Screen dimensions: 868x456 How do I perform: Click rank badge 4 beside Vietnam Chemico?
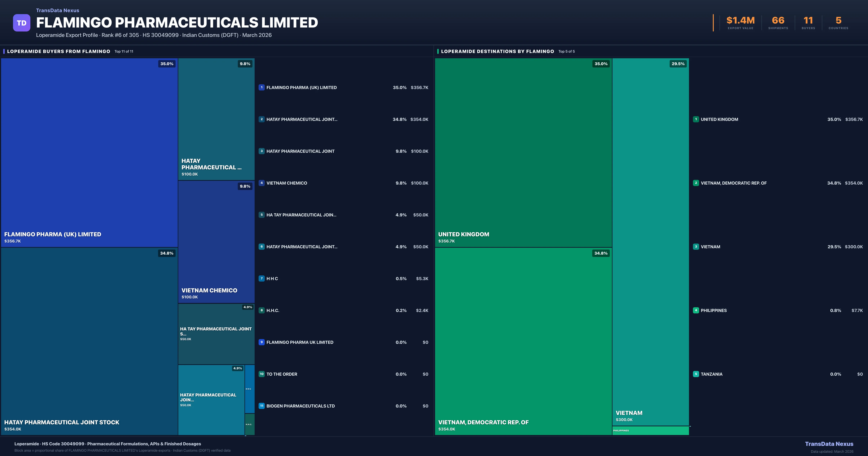click(261, 183)
